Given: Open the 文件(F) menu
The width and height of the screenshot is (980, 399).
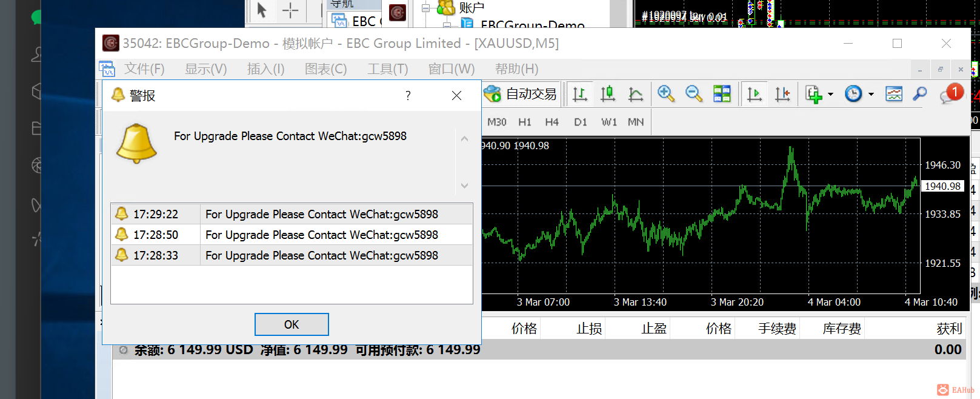Looking at the screenshot, I should [144, 69].
